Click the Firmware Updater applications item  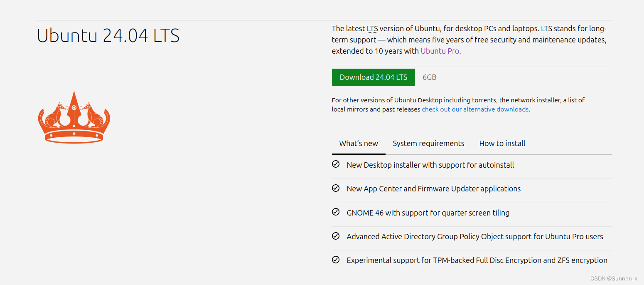pos(433,189)
